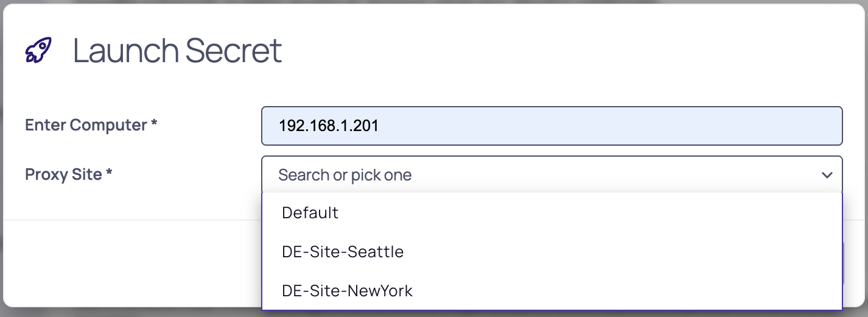868x317 pixels.
Task: Click blank area right of DE-Site-Seattle option
Action: [x=609, y=252]
